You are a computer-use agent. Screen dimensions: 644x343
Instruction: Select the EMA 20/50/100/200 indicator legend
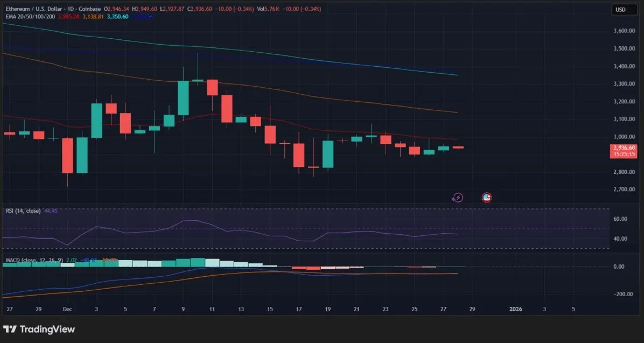30,17
